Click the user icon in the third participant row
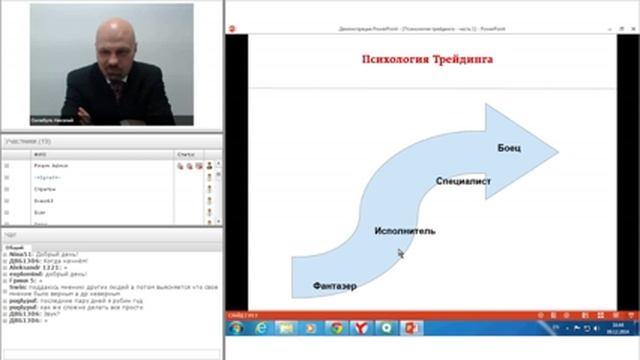Image resolution: width=640 pixels, height=360 pixels. (x=209, y=189)
